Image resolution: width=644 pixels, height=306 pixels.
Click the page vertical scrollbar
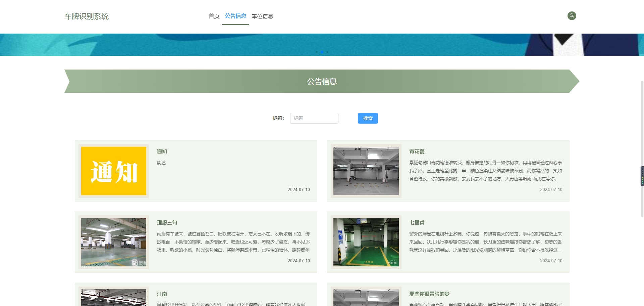pos(642,149)
